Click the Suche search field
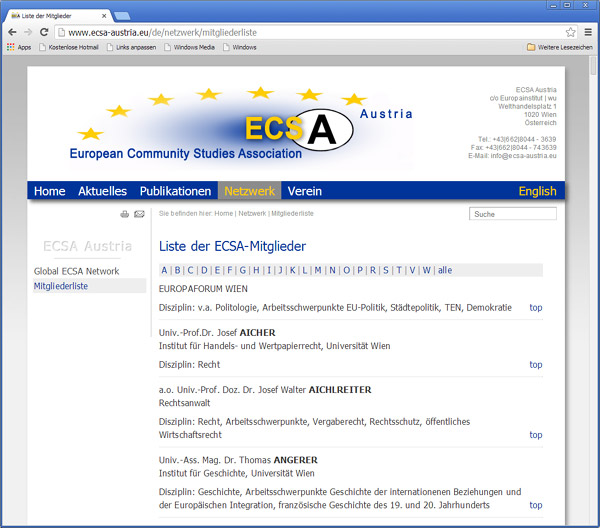 click(513, 214)
